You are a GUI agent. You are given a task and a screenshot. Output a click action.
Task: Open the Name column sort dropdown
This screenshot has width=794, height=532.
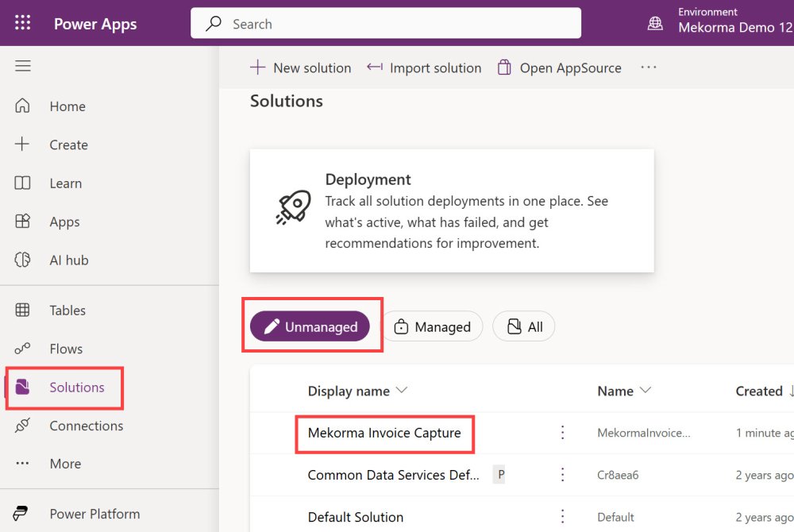pos(646,391)
